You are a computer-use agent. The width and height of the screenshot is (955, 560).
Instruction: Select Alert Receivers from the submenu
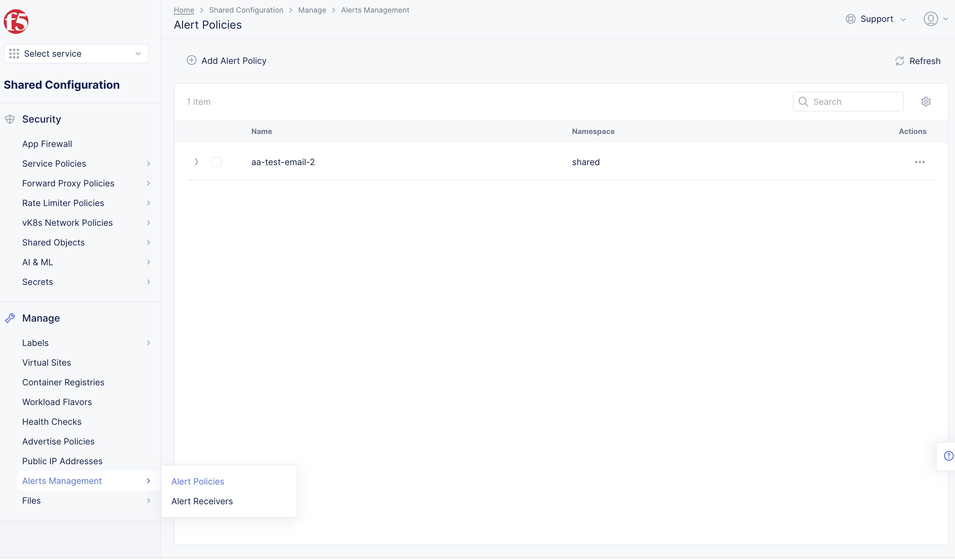pyautogui.click(x=202, y=501)
